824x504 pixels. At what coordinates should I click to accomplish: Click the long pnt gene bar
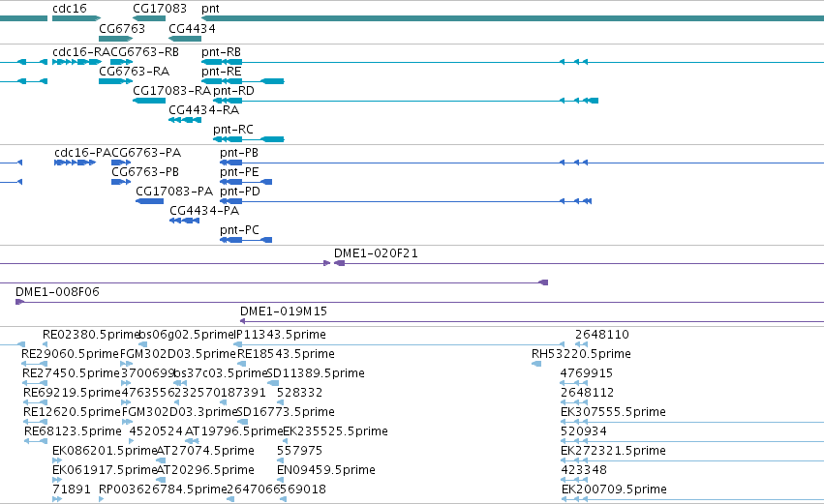[x=512, y=18]
